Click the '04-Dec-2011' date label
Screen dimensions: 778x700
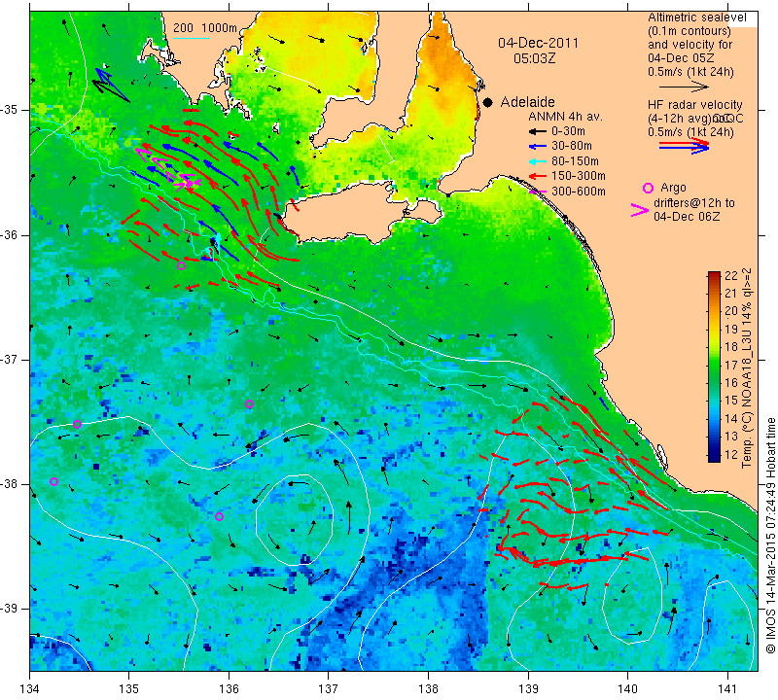539,43
